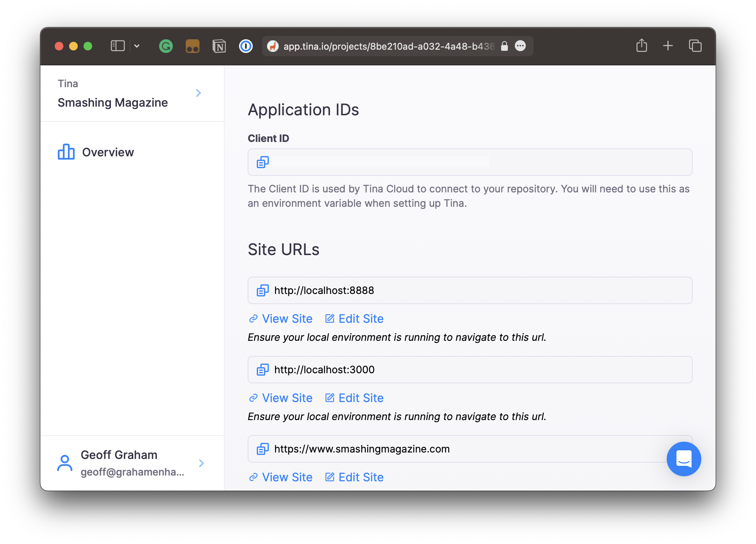
Task: Copy the localhost:3000 site URL
Action: [x=262, y=370]
